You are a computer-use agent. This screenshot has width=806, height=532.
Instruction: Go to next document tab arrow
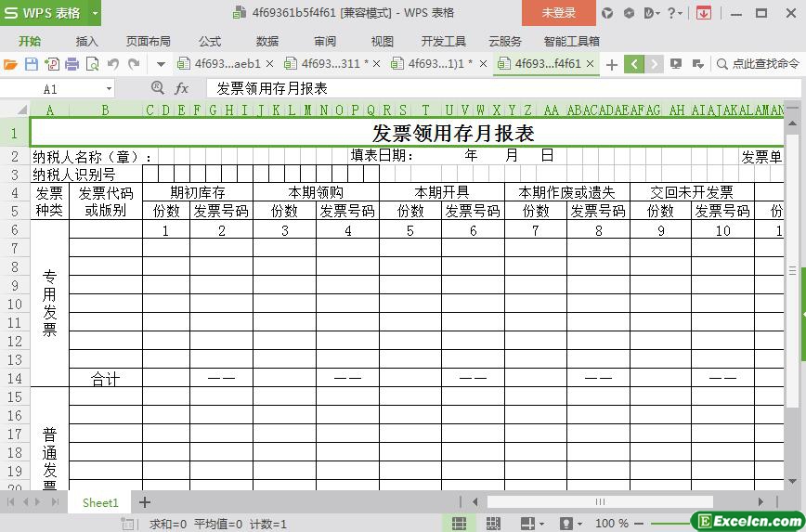click(x=654, y=64)
